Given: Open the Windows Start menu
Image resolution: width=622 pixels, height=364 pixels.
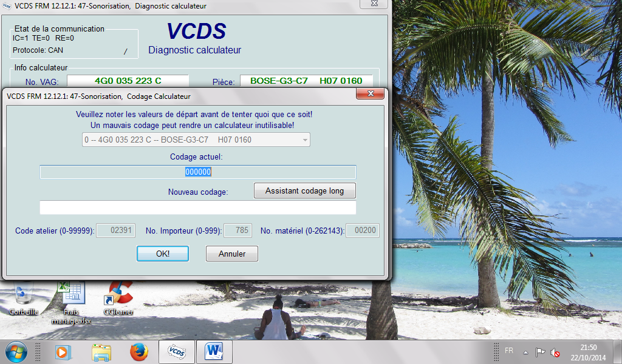Looking at the screenshot, I should point(16,352).
